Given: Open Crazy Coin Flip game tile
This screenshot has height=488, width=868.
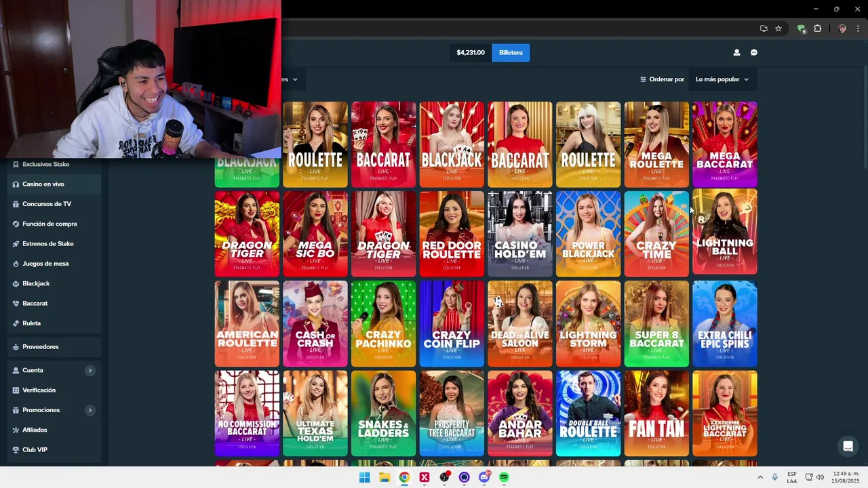Looking at the screenshot, I should [452, 324].
